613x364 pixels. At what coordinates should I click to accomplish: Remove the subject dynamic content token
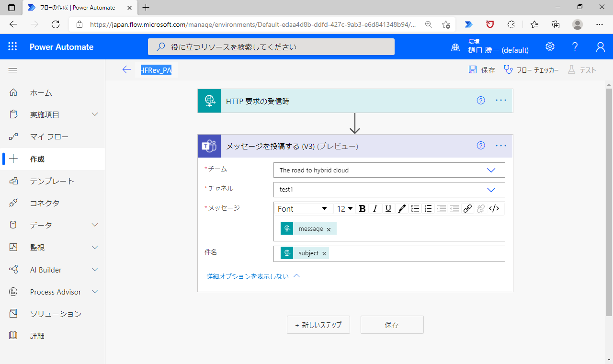coord(324,254)
